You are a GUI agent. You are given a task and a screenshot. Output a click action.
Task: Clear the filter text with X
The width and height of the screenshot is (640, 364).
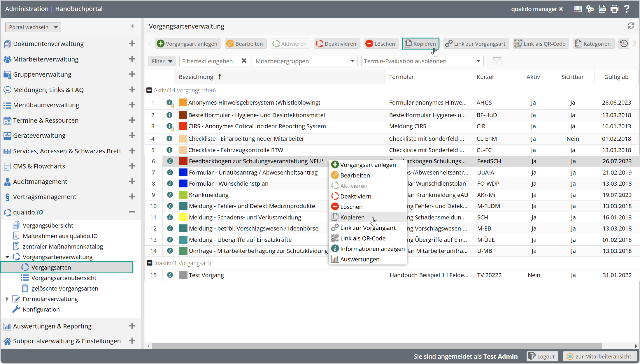244,61
